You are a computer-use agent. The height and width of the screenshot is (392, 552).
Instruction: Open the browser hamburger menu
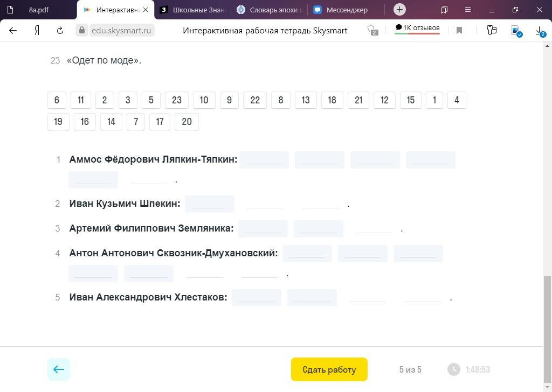(468, 10)
